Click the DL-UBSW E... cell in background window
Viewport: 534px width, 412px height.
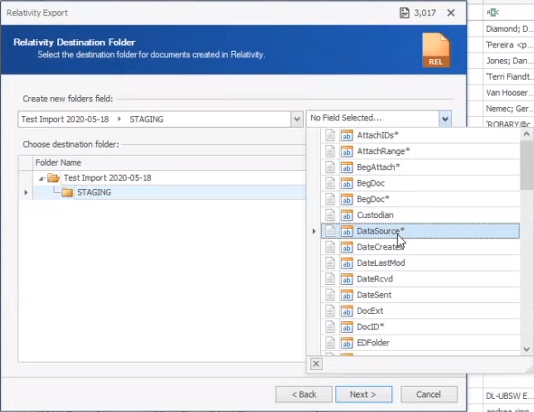coord(509,396)
